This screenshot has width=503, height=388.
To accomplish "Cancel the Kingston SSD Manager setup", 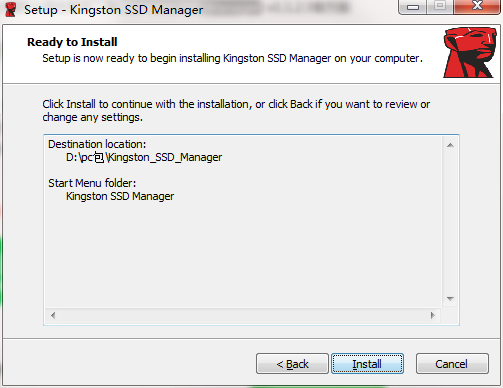I will click(x=452, y=364).
